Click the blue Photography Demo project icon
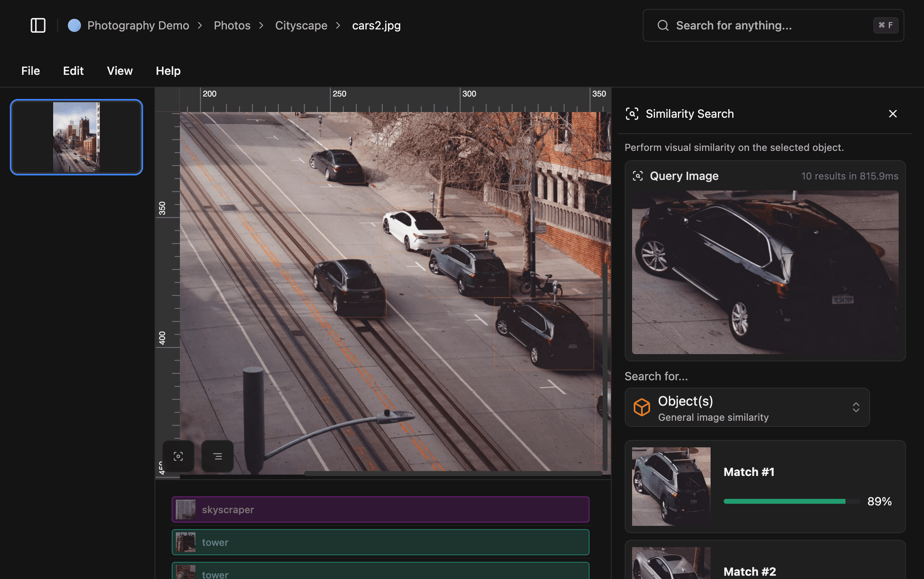 click(x=74, y=25)
